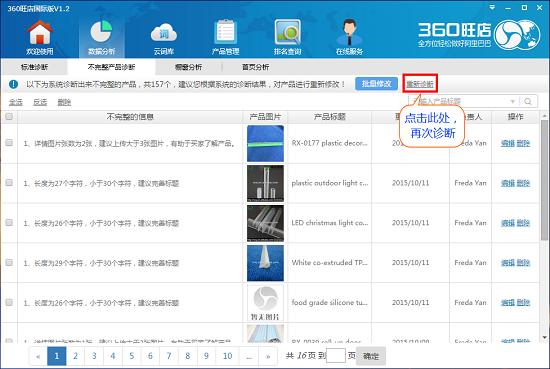The image size is (550, 369).
Task: Click the 360旺店 globe logo
Action: [517, 35]
